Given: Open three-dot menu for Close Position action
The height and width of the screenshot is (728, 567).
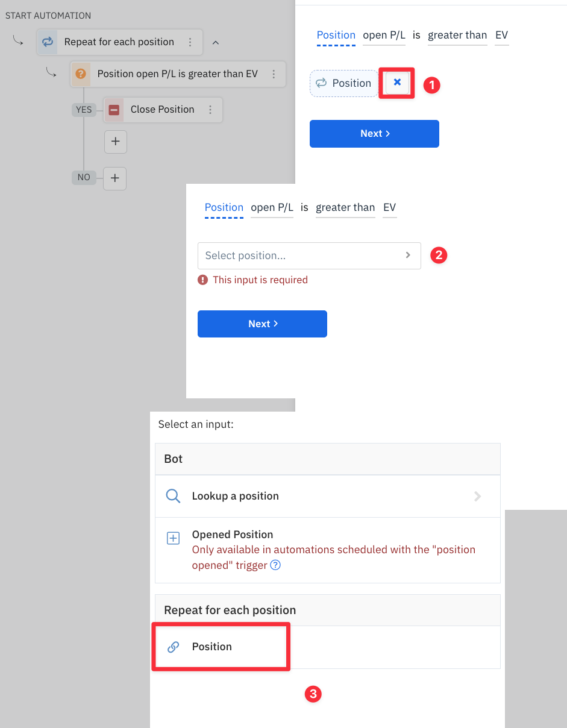Looking at the screenshot, I should click(x=210, y=110).
